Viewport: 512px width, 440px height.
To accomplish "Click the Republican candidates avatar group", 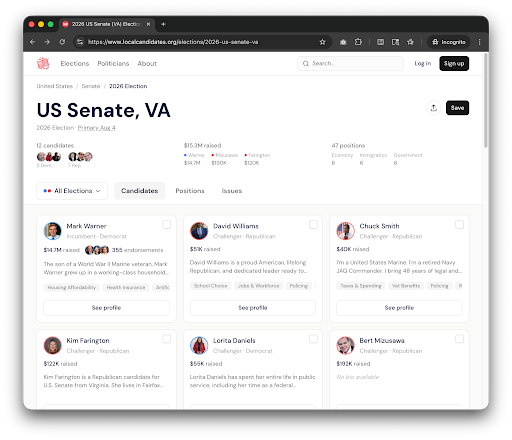I will tap(80, 157).
